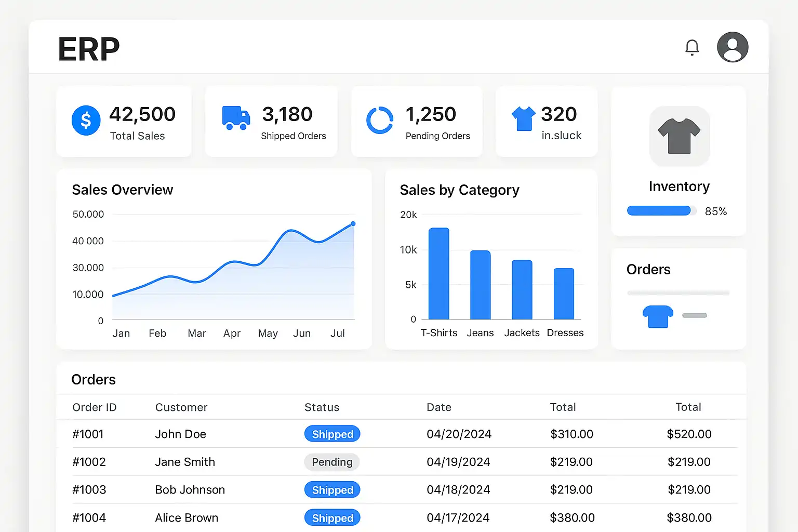Screen dimensions: 798x532
Task: Click the Shipped badge for Bob Johnson
Action: (332, 490)
